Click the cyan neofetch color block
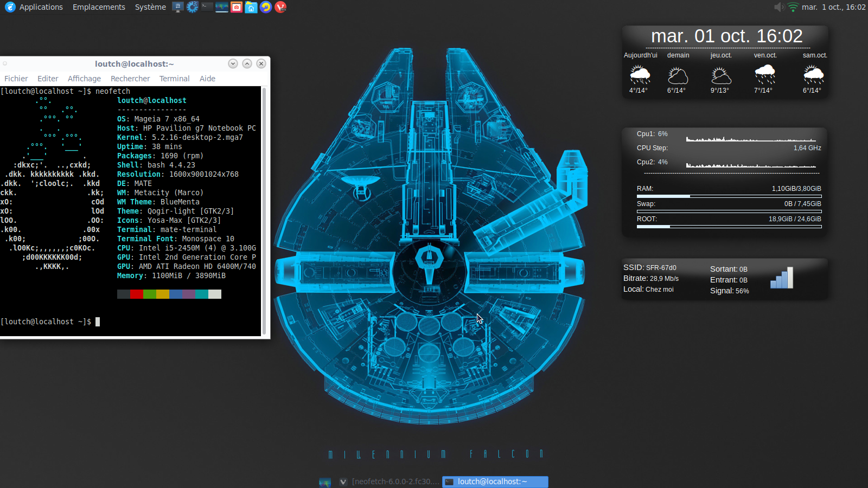The width and height of the screenshot is (868, 488). point(202,294)
